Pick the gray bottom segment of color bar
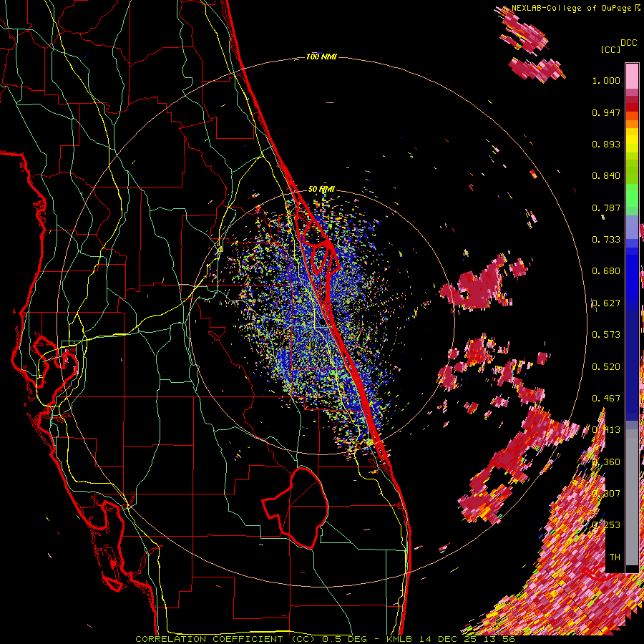The width and height of the screenshot is (644, 644). pos(632,497)
